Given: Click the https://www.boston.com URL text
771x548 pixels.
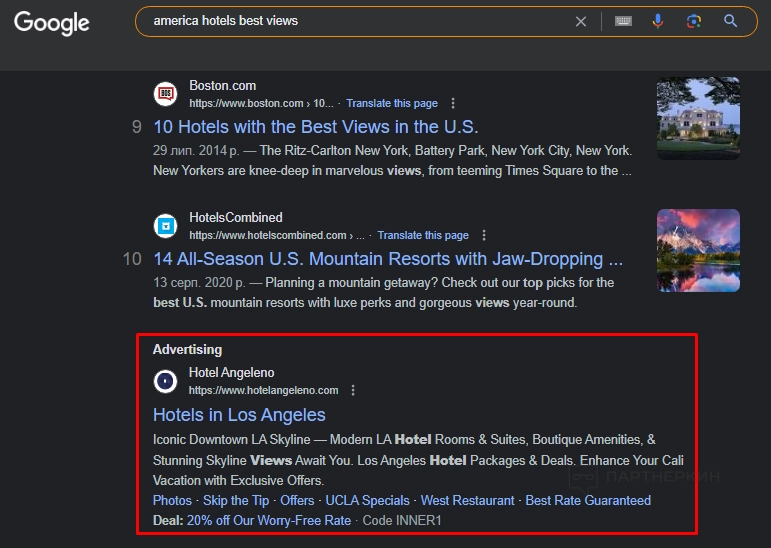Looking at the screenshot, I should pos(246,103).
